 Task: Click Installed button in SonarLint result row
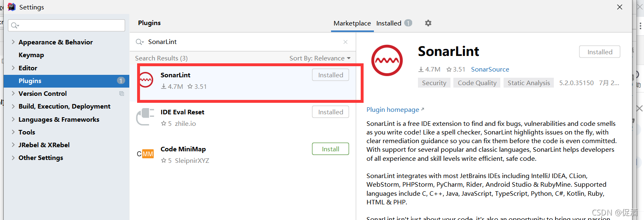[331, 75]
